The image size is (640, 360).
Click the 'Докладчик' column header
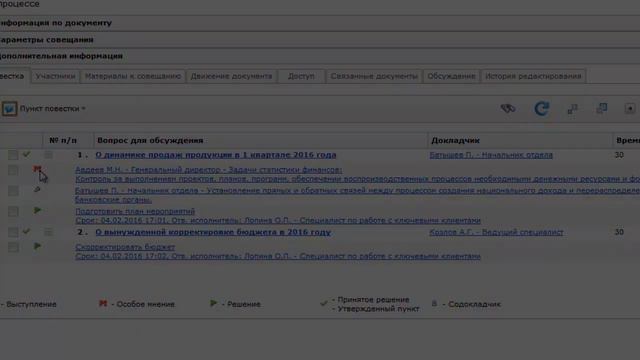coord(456,140)
